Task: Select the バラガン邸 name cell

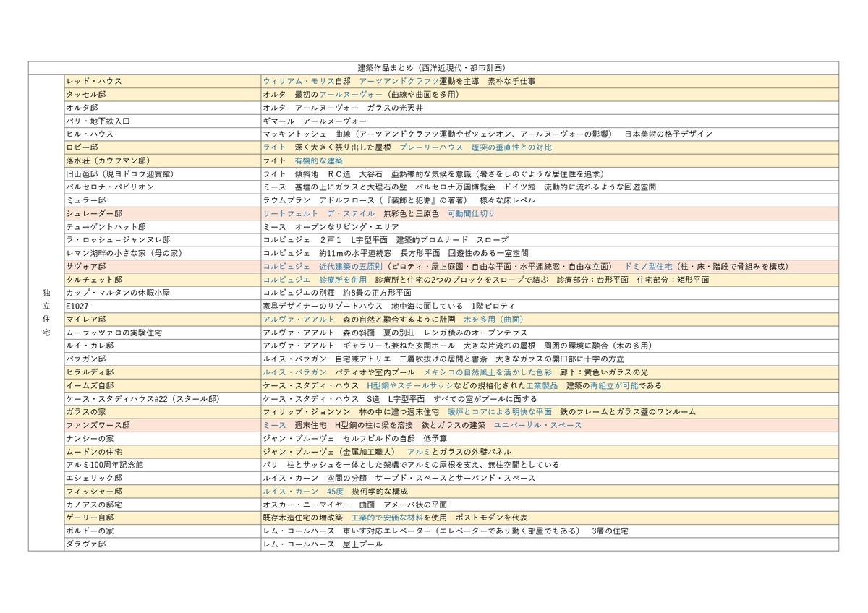Action: pos(162,359)
